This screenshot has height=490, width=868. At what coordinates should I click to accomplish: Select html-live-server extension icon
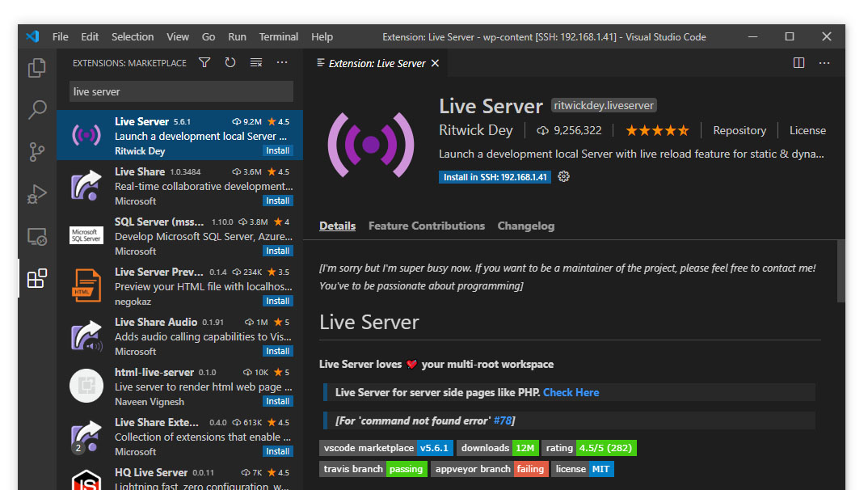click(86, 386)
